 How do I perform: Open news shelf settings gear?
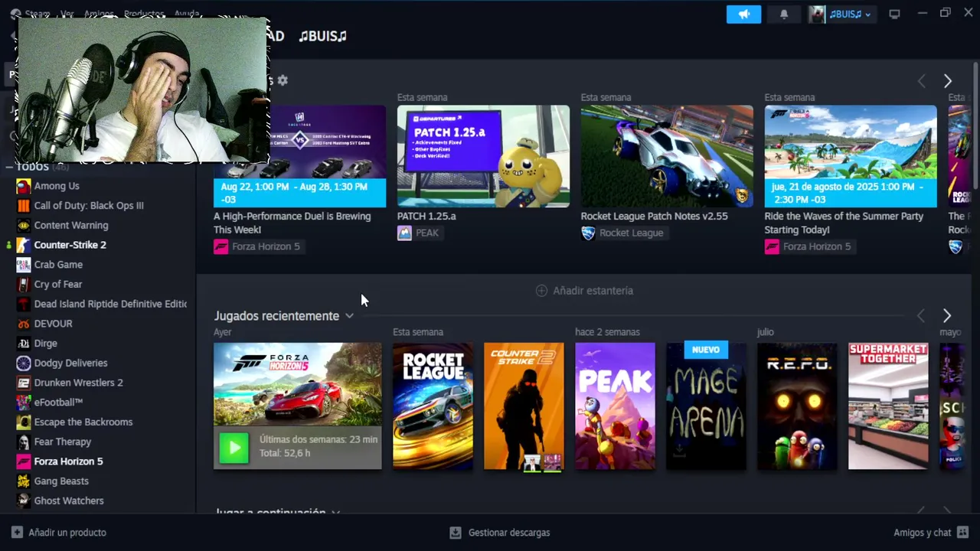tap(283, 80)
